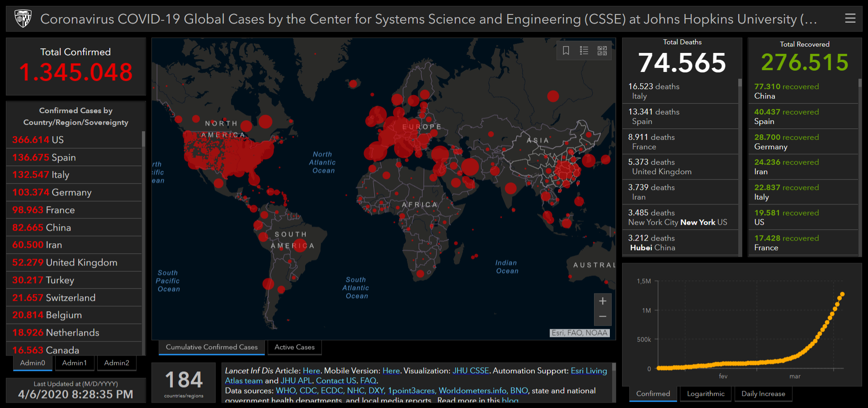The width and height of the screenshot is (868, 408).
Task: Switch to Active Cases map tab
Action: [x=294, y=347]
